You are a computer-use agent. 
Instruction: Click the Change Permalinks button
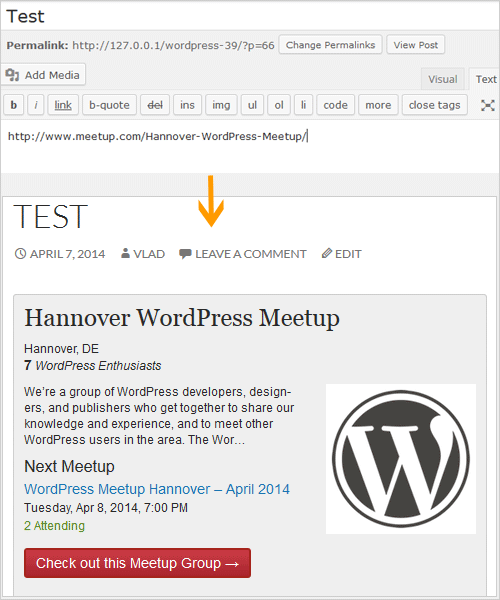click(331, 45)
